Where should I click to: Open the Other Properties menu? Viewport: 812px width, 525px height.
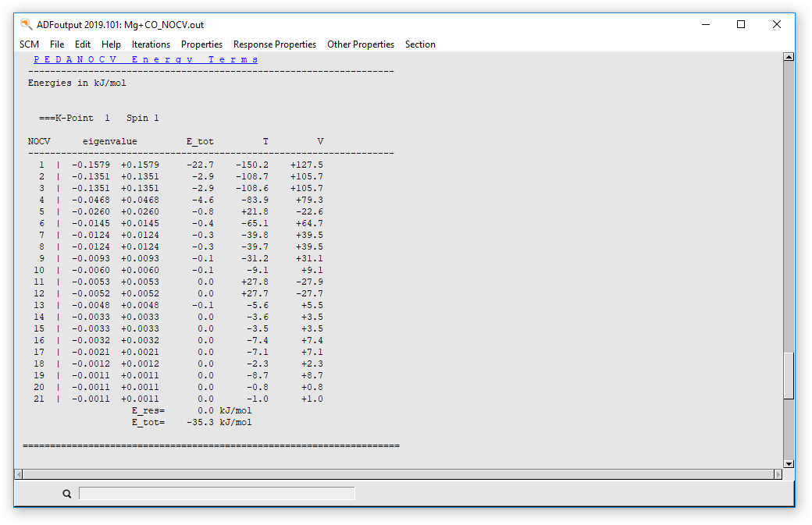click(x=360, y=44)
